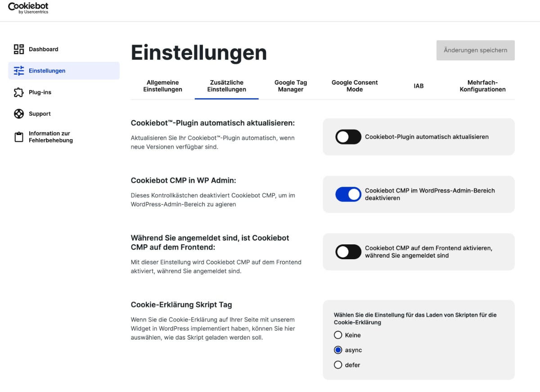Open the Allgemeine Einstellungen tab
Image resolution: width=540 pixels, height=392 pixels.
[x=162, y=86]
